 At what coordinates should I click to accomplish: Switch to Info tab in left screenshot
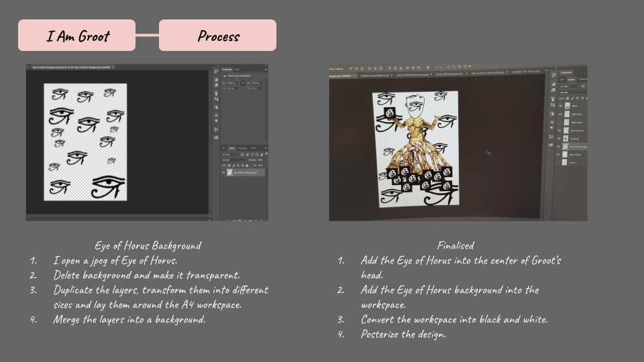(x=237, y=69)
